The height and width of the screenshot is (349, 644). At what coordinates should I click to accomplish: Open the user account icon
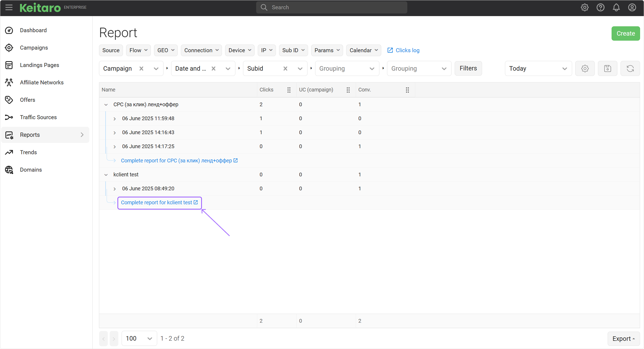(x=632, y=7)
